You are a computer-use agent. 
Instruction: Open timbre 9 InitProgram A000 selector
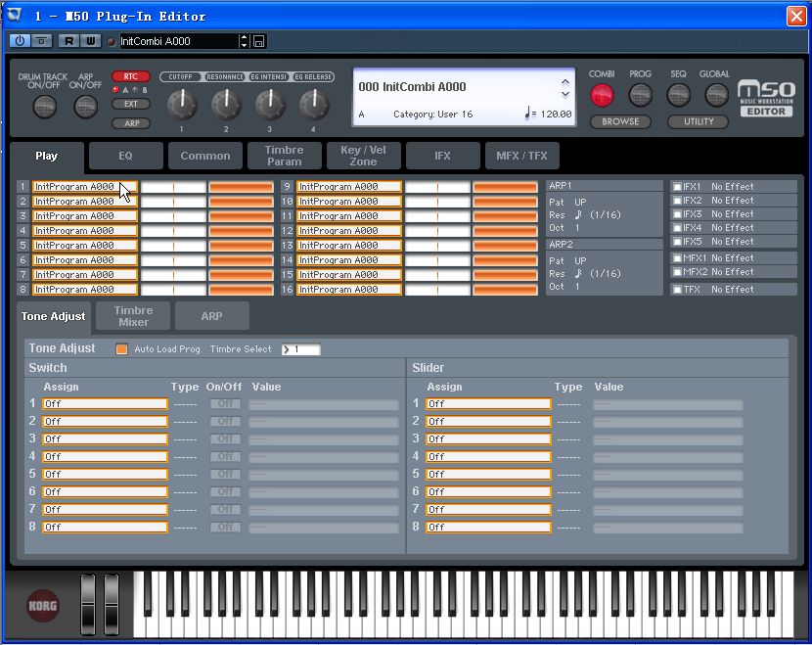(349, 187)
